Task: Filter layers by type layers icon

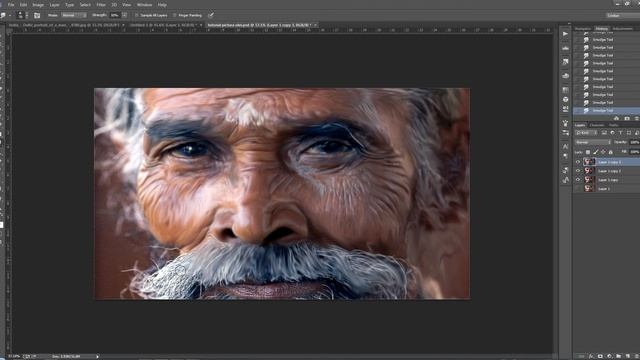Action: click(x=620, y=133)
